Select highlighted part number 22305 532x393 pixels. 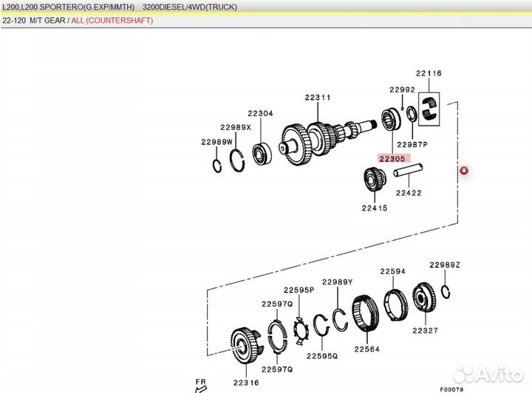click(x=392, y=159)
